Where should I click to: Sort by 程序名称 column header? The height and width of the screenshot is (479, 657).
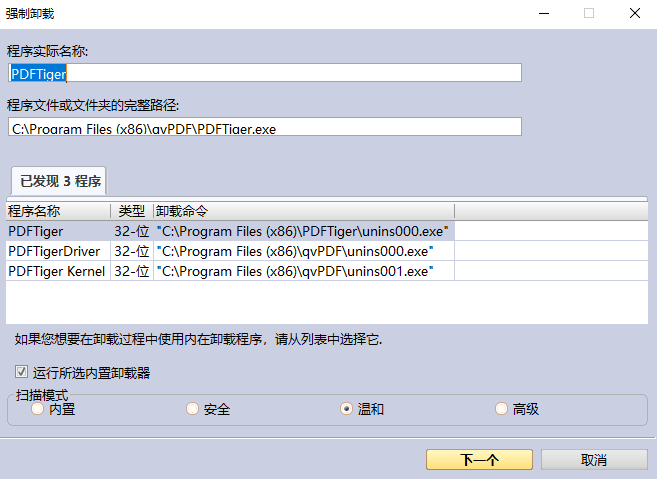click(58, 211)
